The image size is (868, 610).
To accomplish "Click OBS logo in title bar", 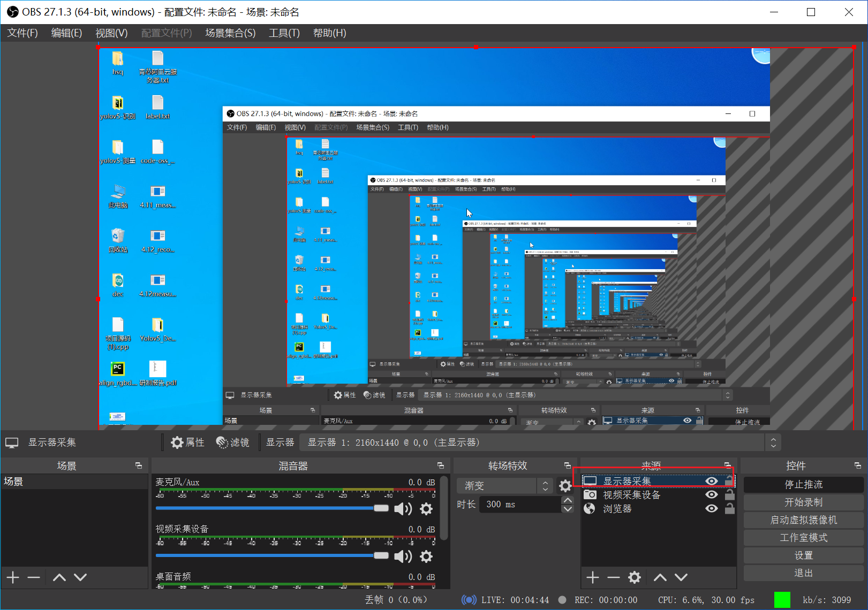I will click(12, 12).
